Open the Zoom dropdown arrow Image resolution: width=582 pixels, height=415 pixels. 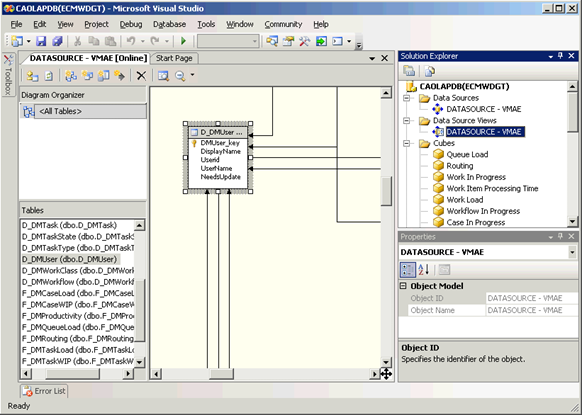[192, 75]
